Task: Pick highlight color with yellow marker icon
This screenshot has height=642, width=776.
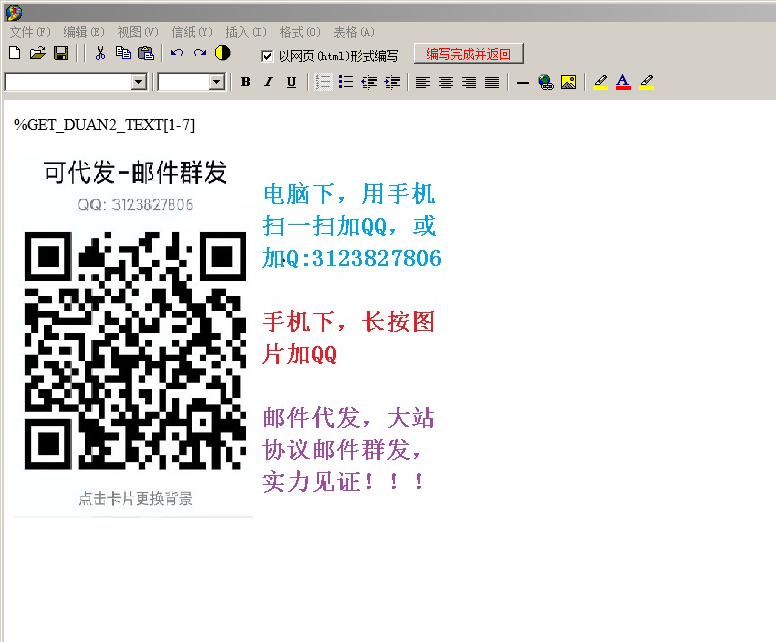Action: (x=600, y=82)
